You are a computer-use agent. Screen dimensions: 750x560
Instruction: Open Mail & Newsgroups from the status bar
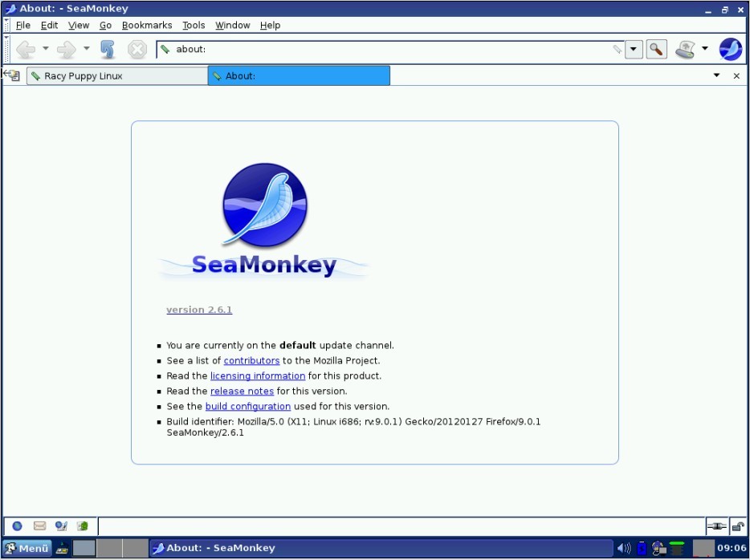39,526
